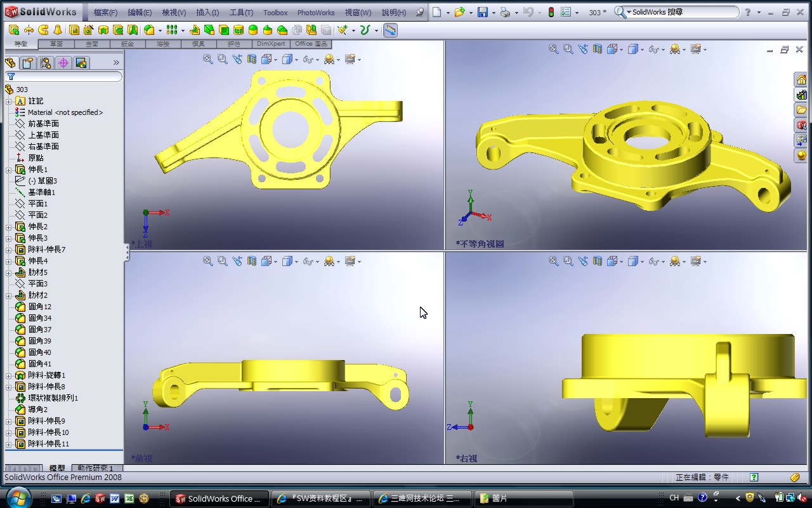This screenshot has width=812, height=508.
Task: Expand the 除料-伸長7 feature node
Action: tap(9, 250)
